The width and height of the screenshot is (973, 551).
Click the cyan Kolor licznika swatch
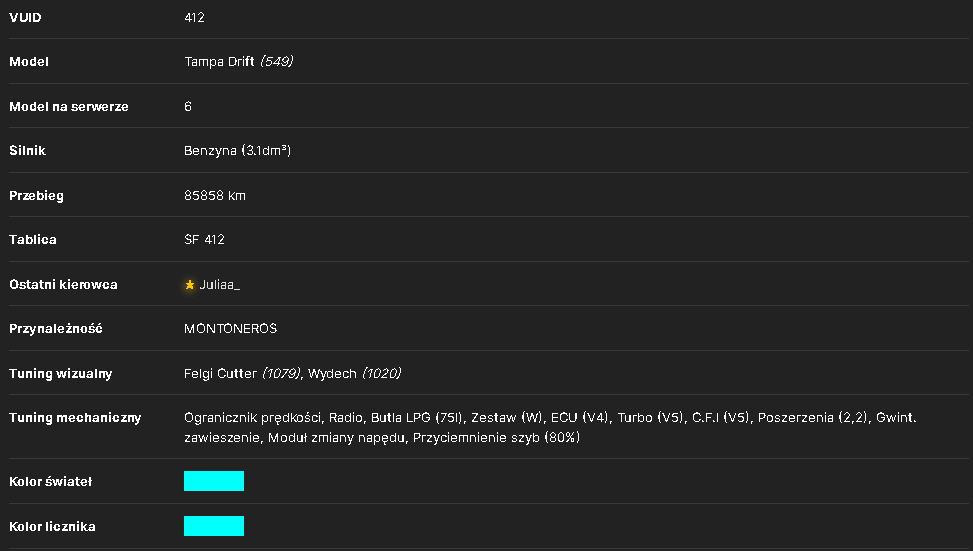(213, 526)
